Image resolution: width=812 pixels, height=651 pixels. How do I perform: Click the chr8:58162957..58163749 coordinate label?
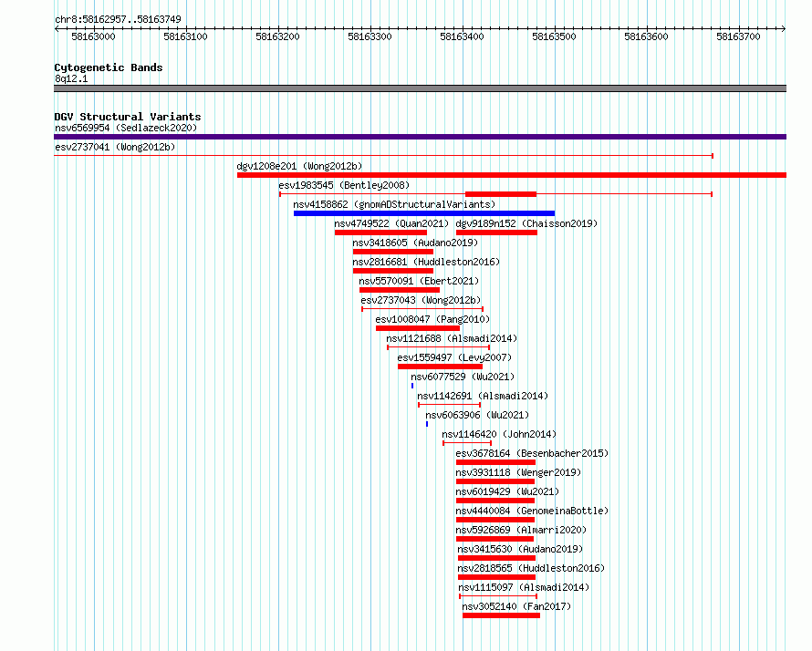coord(118,19)
